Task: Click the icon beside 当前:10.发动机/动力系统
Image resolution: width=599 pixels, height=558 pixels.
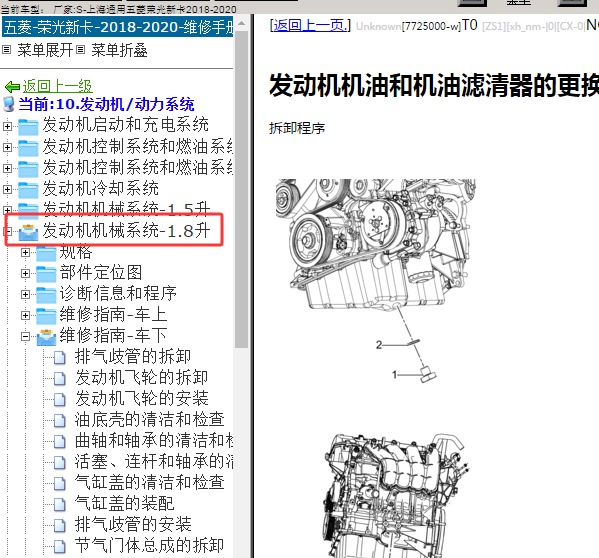Action: [9, 104]
